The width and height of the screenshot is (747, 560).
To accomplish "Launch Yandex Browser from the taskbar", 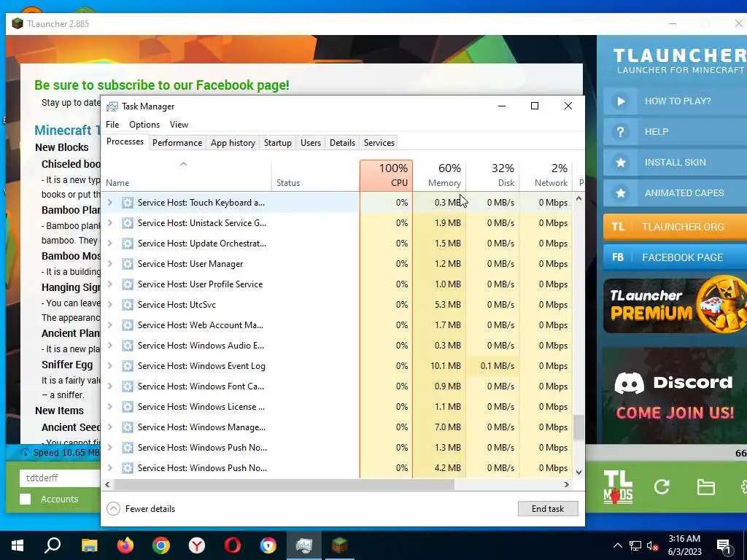I will click(x=197, y=545).
